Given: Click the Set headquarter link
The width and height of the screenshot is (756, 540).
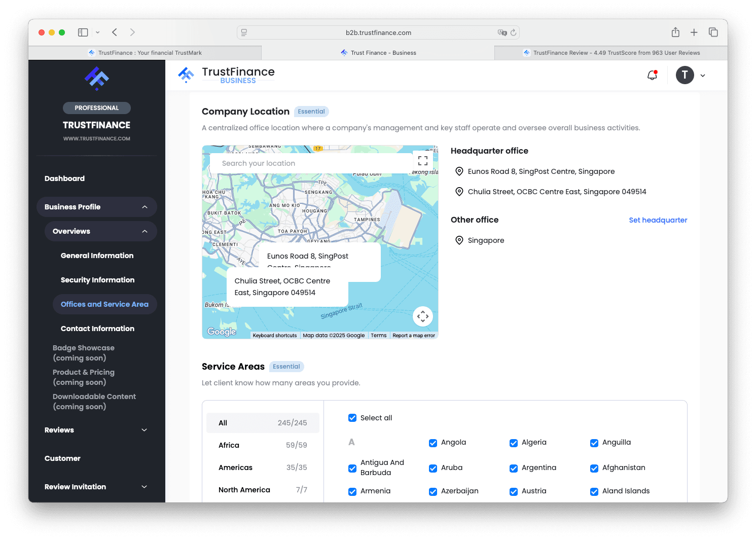Looking at the screenshot, I should (658, 220).
